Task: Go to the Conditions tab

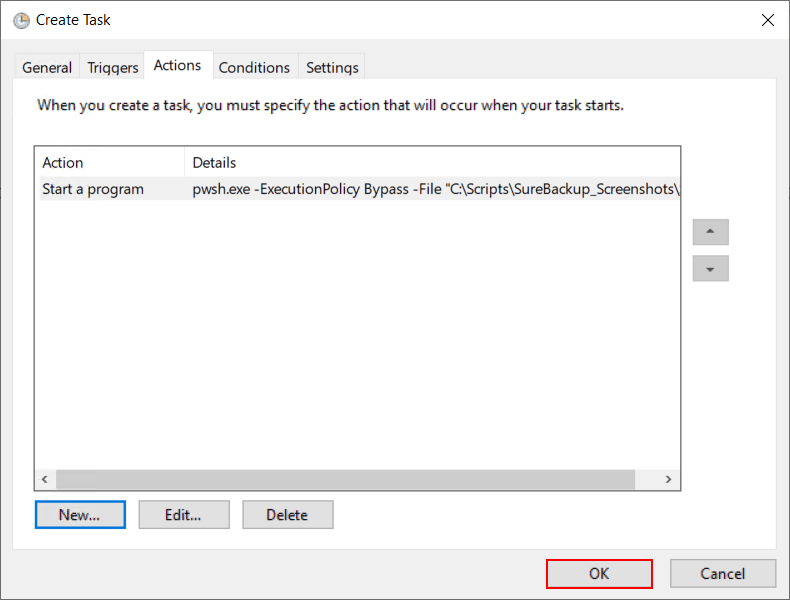Action: coord(254,67)
